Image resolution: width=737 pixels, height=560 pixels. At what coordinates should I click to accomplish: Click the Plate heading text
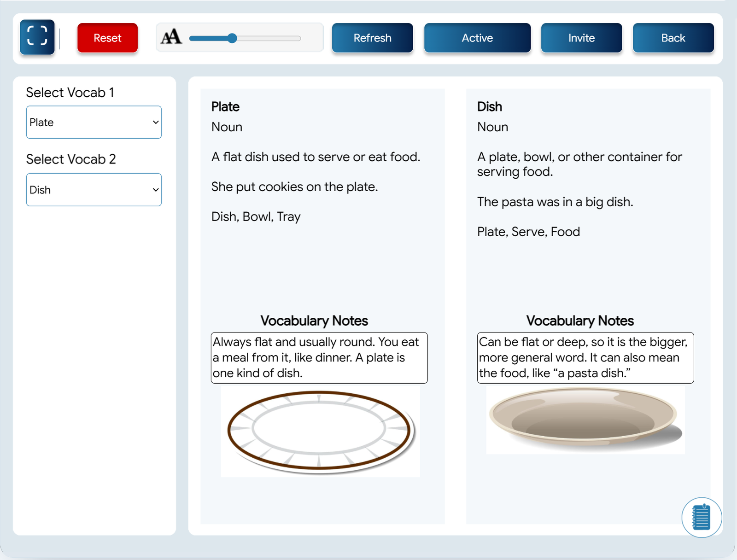pos(225,107)
